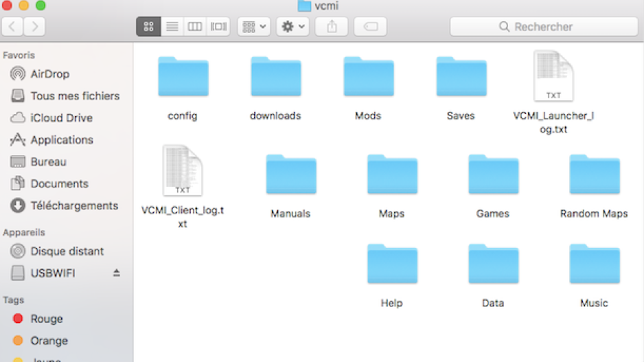Go back with the left arrow
This screenshot has width=644, height=362.
point(12,27)
